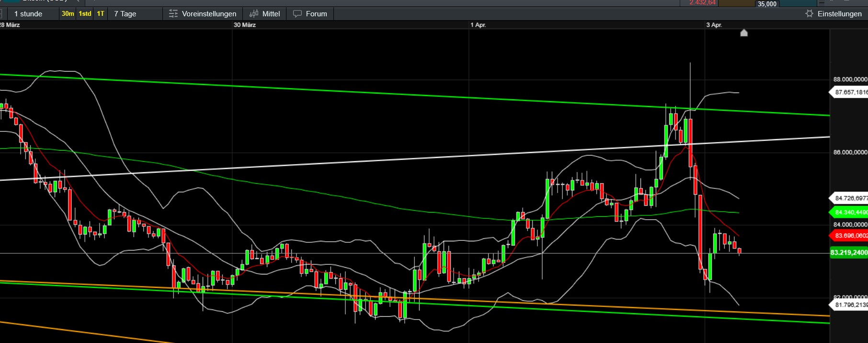Click the 84.000,0000 axis value
This screenshot has width=868, height=343.
click(850, 225)
